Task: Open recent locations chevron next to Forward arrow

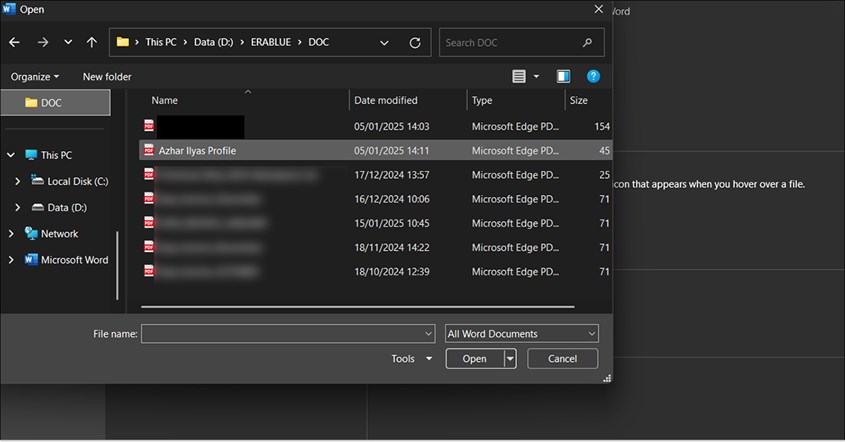Action: 68,42
